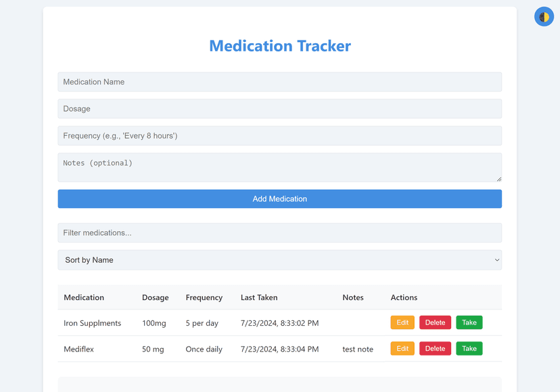Click the Medication Tracker heading
The image size is (560, 392).
(x=280, y=46)
